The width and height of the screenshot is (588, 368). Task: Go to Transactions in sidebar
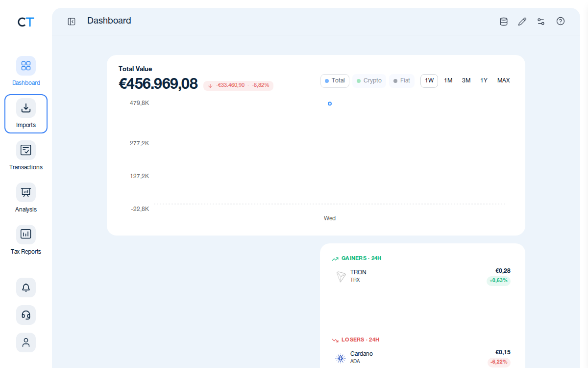point(26,156)
